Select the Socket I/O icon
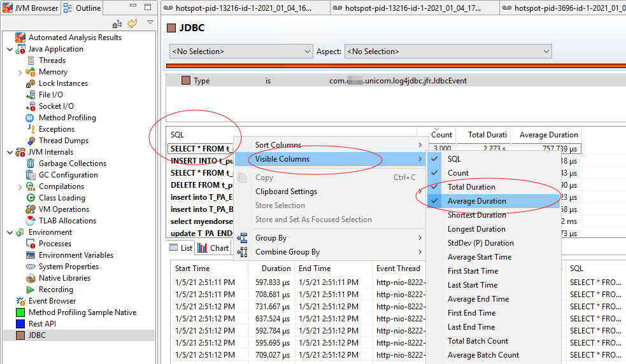 31,106
